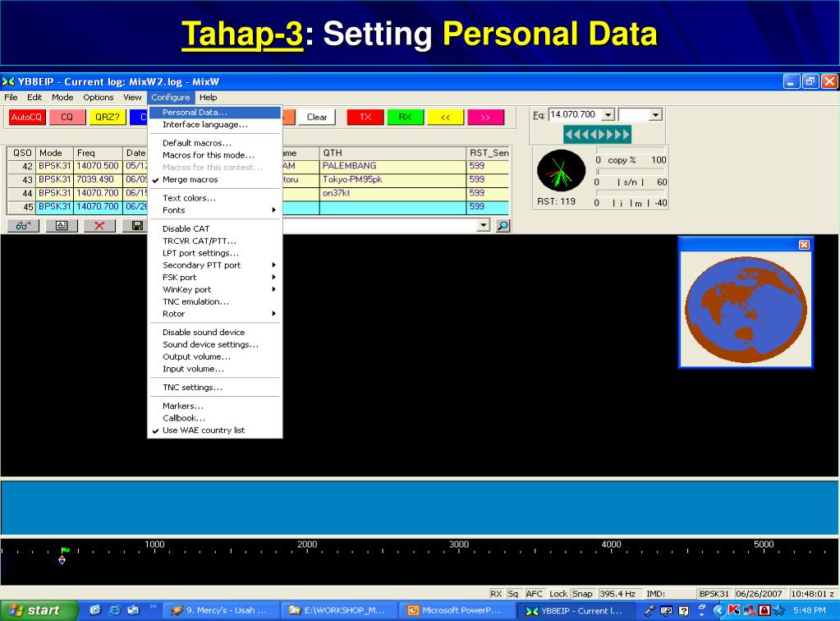Toggle AFC in the status bar
The height and width of the screenshot is (621, 840).
[x=534, y=594]
